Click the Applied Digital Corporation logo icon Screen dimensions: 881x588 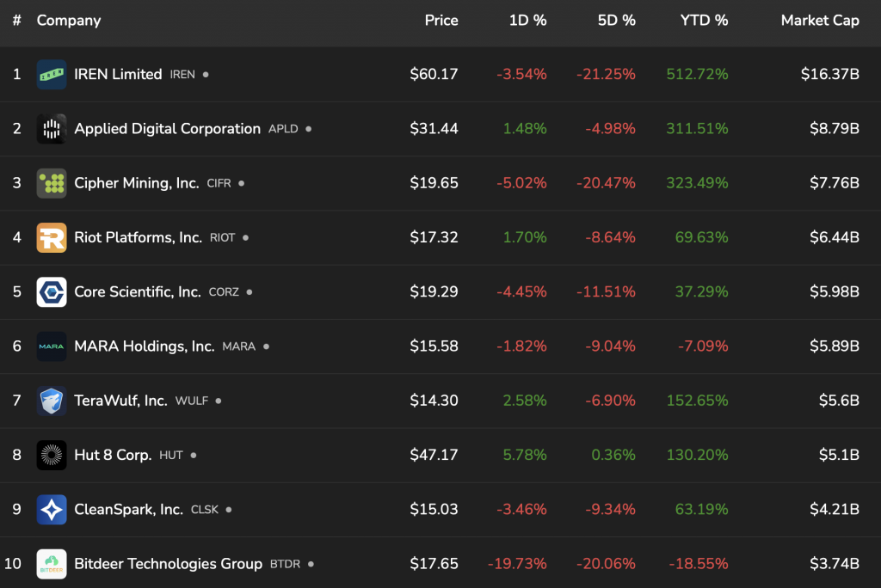point(52,129)
